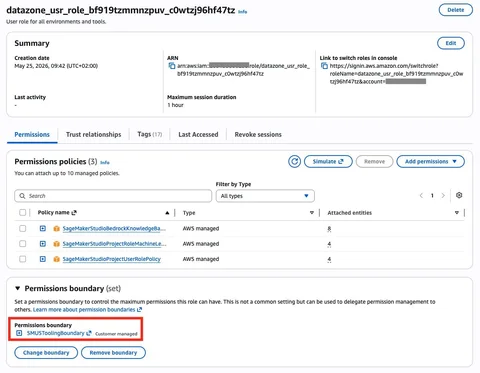The image size is (480, 373).
Task: Click attached entities count 8
Action: pos(329,229)
